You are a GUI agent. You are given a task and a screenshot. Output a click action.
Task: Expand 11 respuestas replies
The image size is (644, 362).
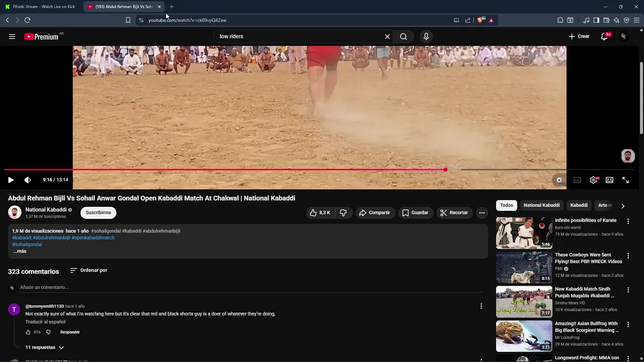45,347
